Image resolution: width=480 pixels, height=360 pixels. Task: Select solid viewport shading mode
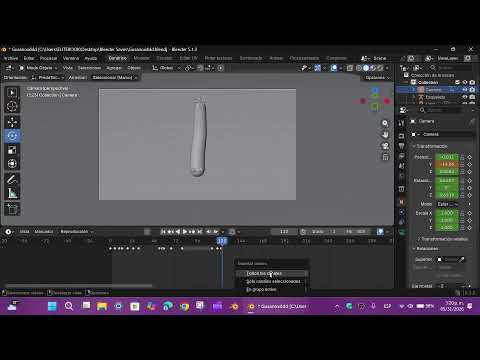[x=366, y=68]
